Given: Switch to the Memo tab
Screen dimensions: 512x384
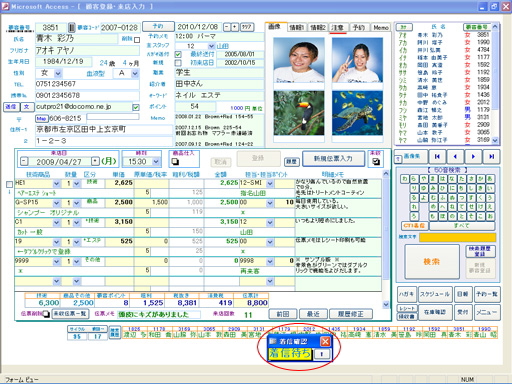Looking at the screenshot, I should [x=381, y=27].
